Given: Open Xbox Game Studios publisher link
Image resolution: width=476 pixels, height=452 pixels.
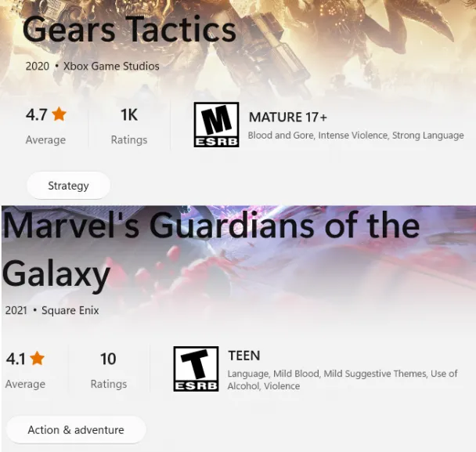Looking at the screenshot, I should pyautogui.click(x=111, y=66).
